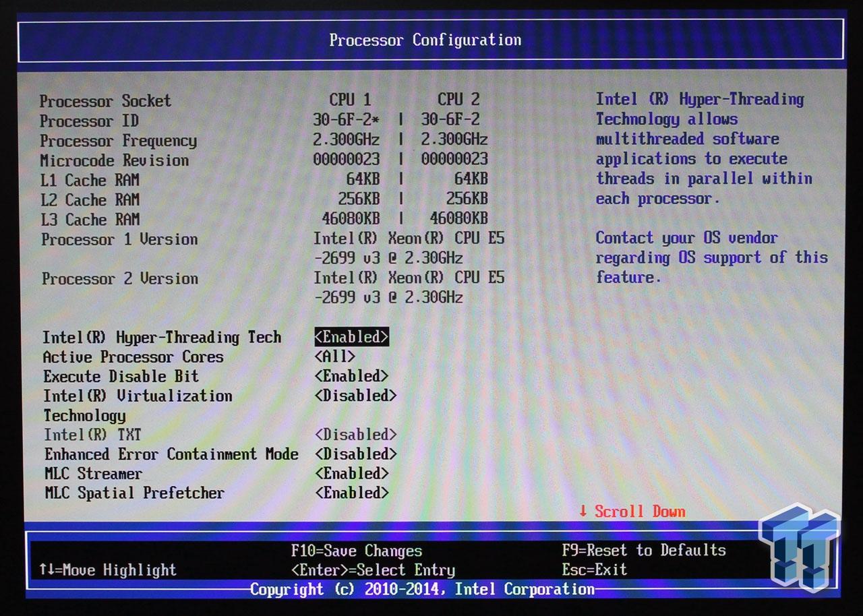
Task: Select F9=Reset to Defaults
Action: 644,550
